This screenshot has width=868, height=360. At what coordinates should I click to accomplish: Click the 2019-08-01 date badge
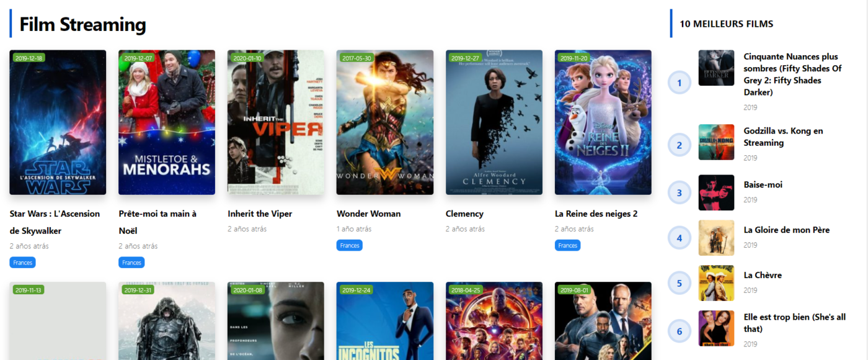574,290
